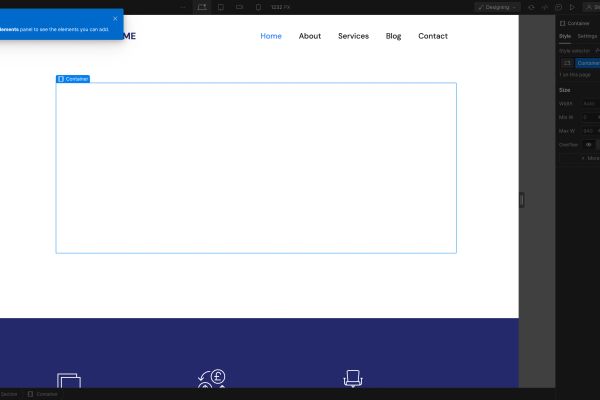The image size is (600, 400).
Task: Click the Container class in style selector
Action: 588,63
